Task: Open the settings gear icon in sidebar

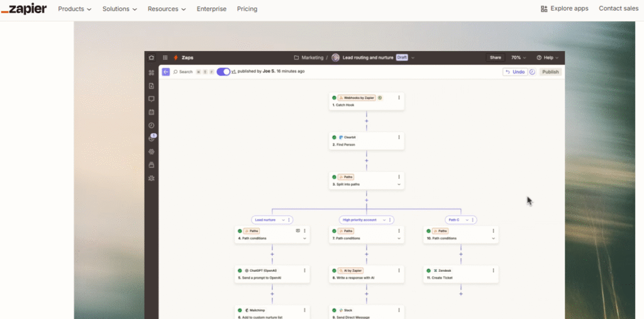Action: coord(152,152)
